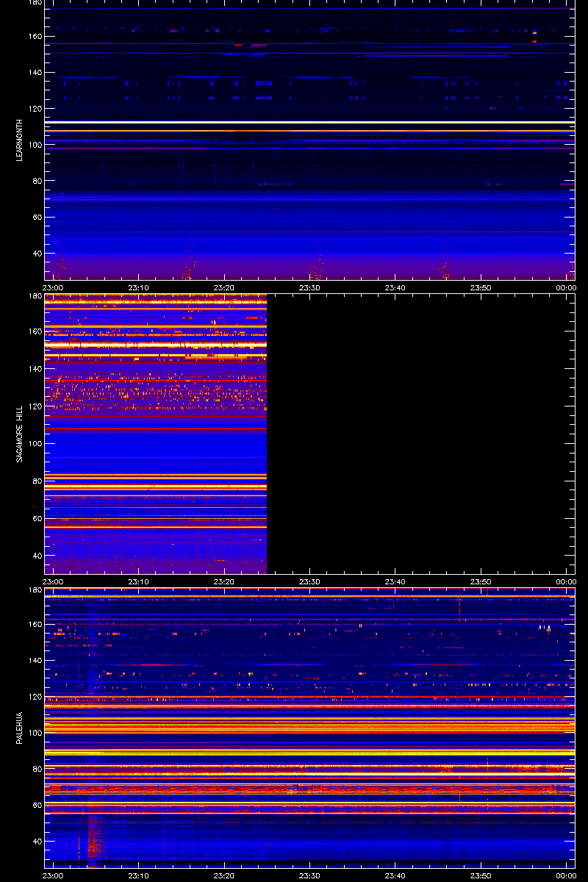Click the 23:30 time label under Learmonth plot

[309, 288]
